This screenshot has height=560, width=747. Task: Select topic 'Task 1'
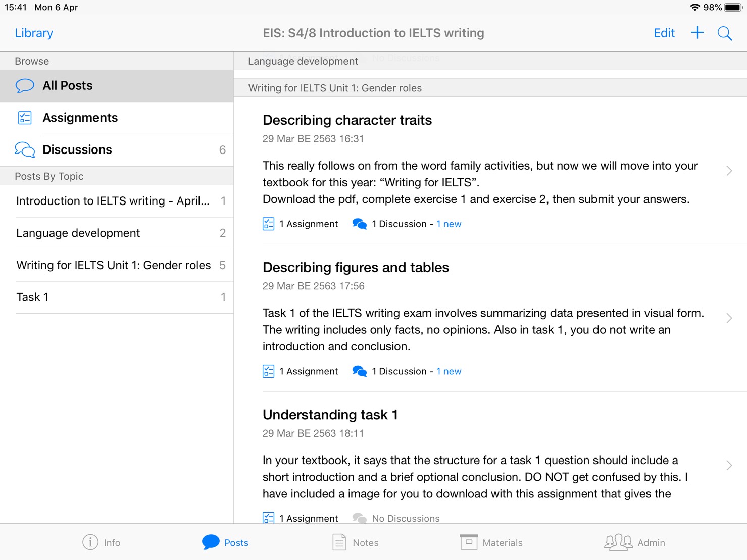(x=117, y=297)
